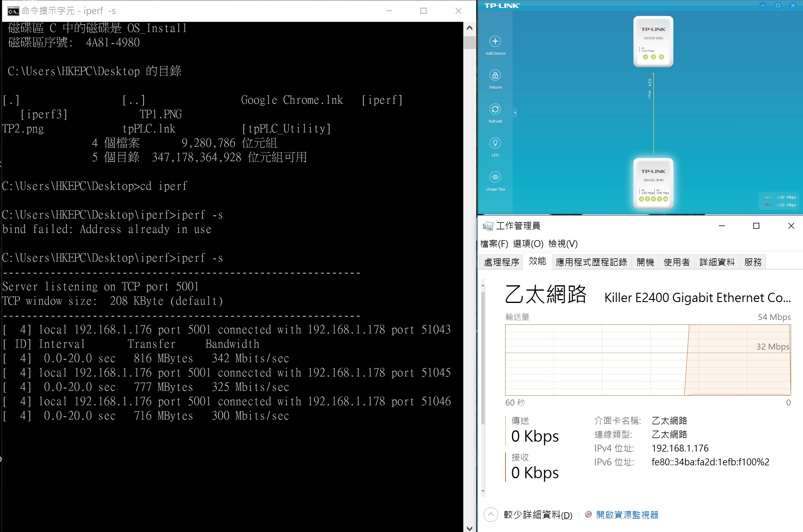Click the <50 Mbps legend entry in TP-LINK

[x=780, y=205]
